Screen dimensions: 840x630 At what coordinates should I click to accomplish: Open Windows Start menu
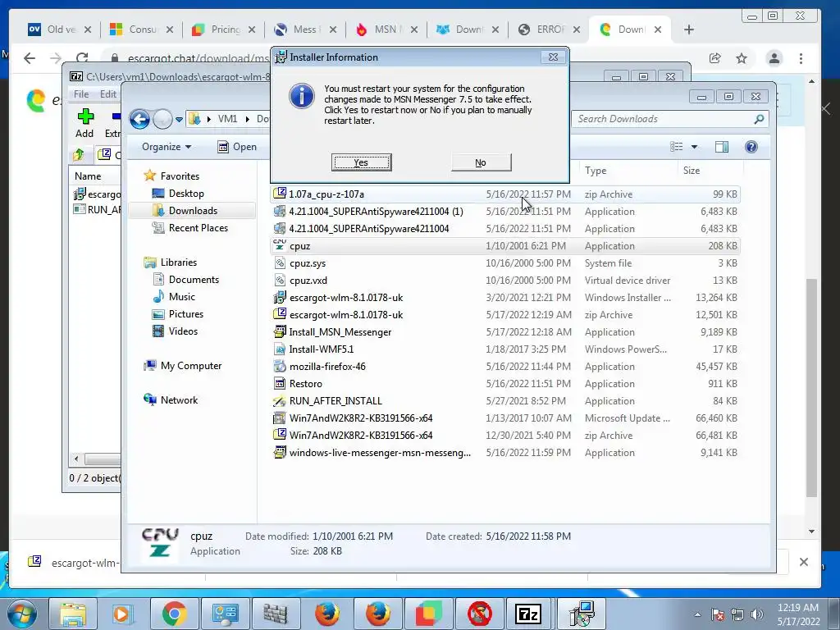[x=22, y=614]
